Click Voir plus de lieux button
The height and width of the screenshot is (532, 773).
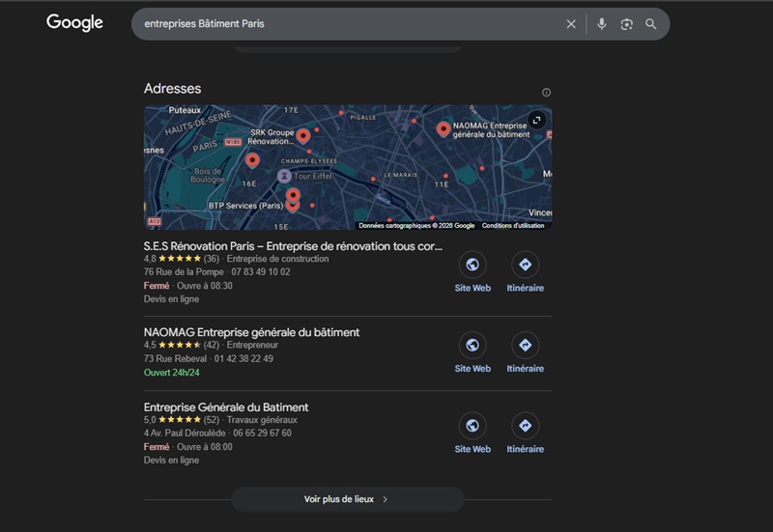(348, 499)
